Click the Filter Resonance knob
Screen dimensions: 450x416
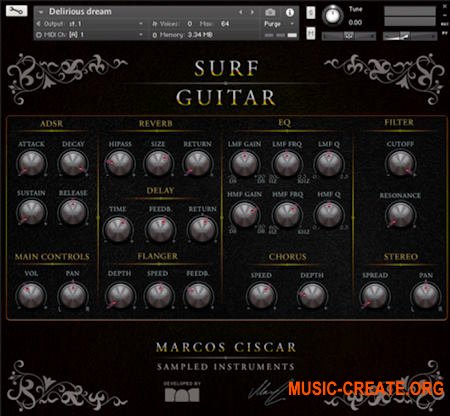coord(400,214)
